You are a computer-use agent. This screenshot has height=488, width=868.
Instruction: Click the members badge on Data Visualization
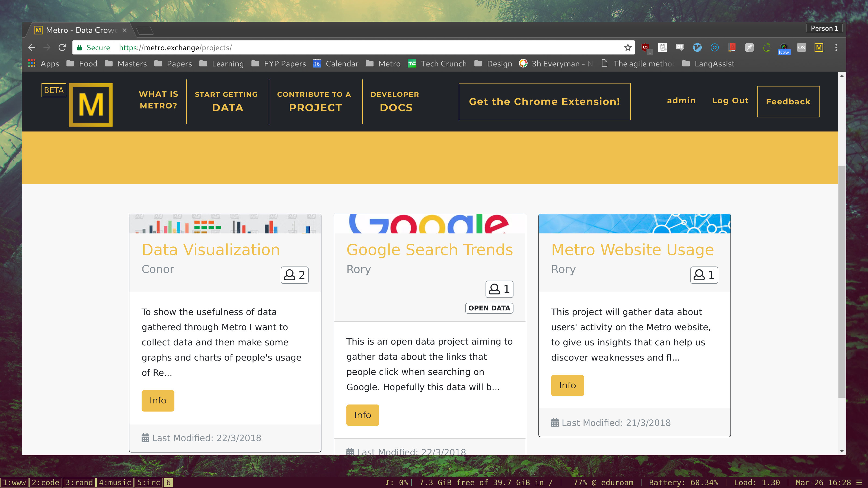tap(295, 275)
